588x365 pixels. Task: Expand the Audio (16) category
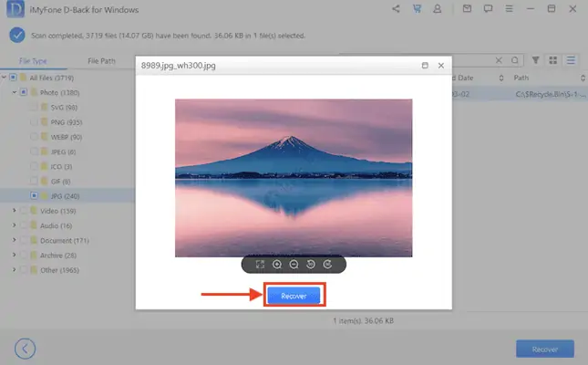pyautogui.click(x=14, y=225)
